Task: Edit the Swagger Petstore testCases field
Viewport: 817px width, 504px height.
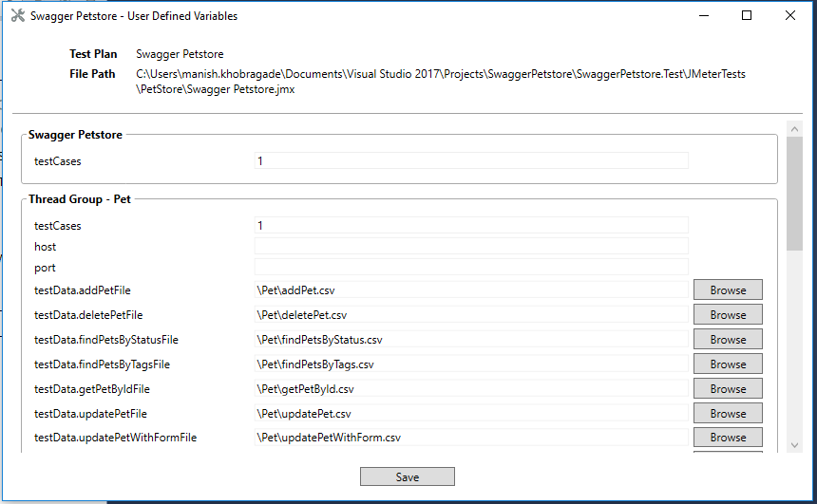Action: [x=471, y=161]
